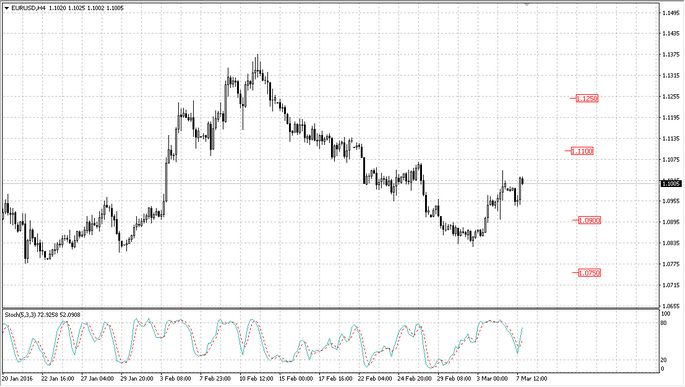Click the highest candle peak near 1.1375

click(x=258, y=55)
